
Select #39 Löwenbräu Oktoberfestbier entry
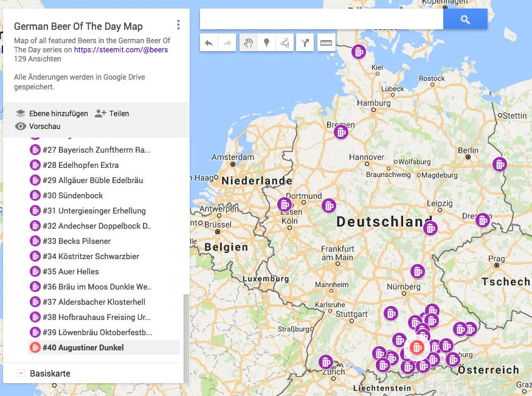(104, 332)
